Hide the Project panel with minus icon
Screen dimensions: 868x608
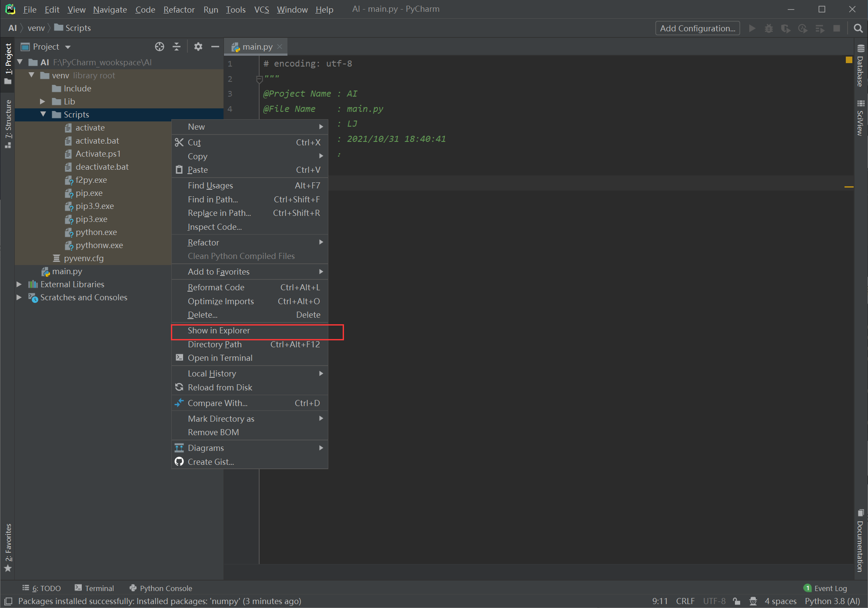(x=215, y=47)
